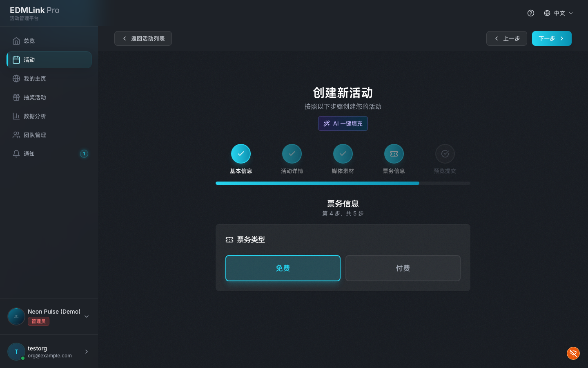588x368 pixels.
Task: Click the ticket icon beside 票务类型
Action: (229, 240)
